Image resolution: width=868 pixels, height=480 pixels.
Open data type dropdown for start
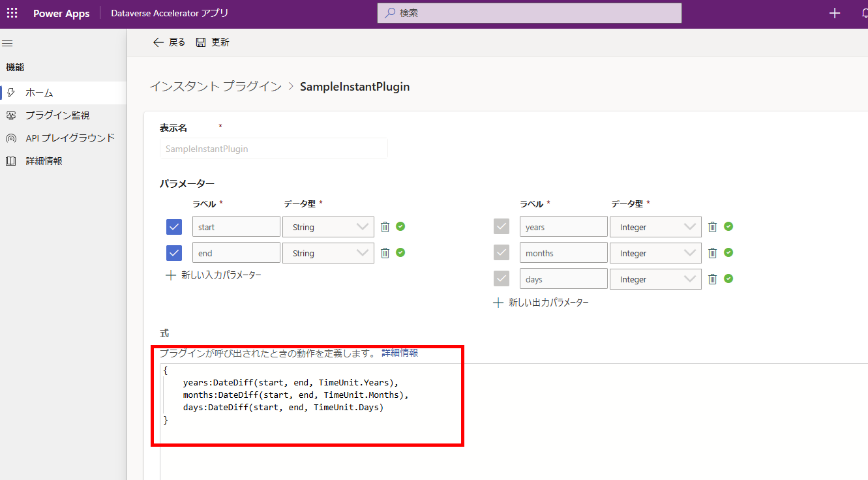pyautogui.click(x=328, y=227)
